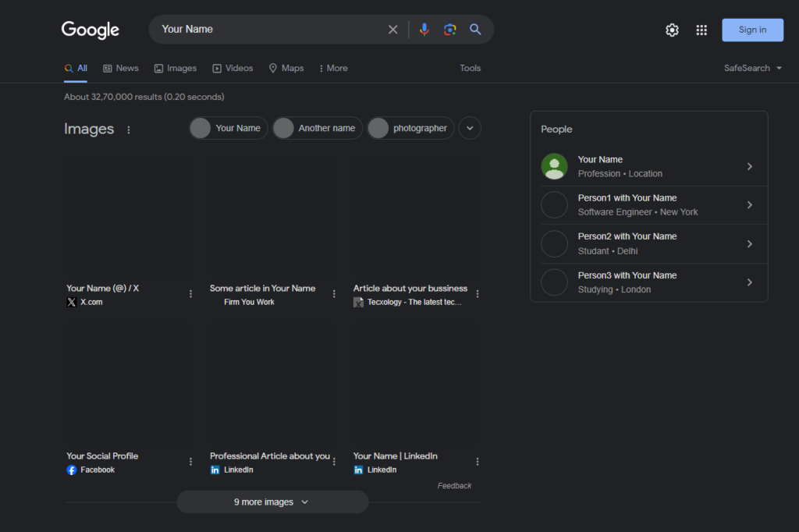Open 'Your Name (@) / X' image result
Viewport: 799px width, 532px height.
coord(102,289)
